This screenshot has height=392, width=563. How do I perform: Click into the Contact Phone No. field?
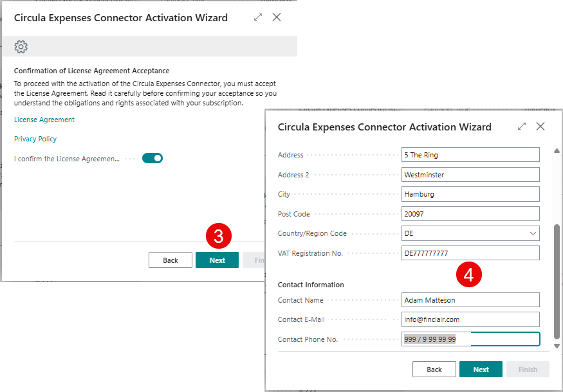click(470, 339)
